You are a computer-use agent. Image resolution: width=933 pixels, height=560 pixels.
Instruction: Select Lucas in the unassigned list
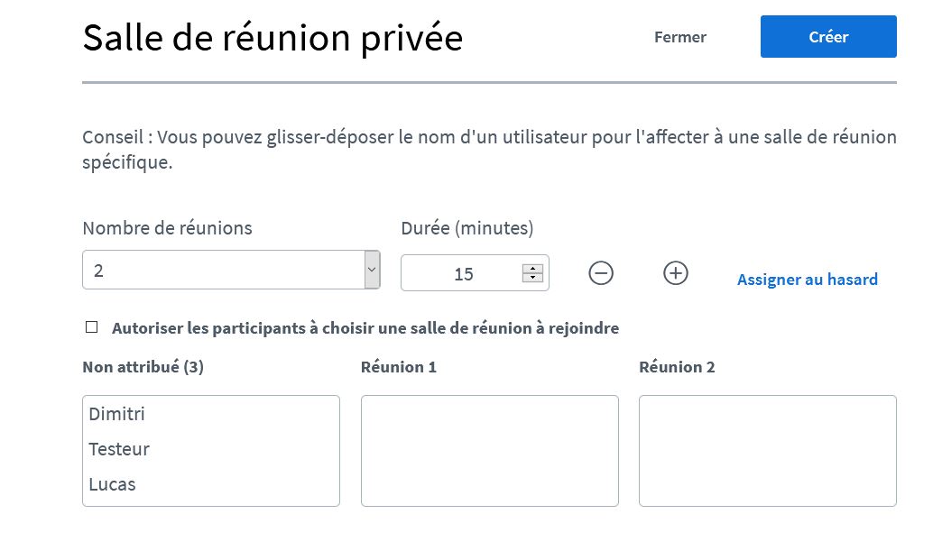[113, 484]
